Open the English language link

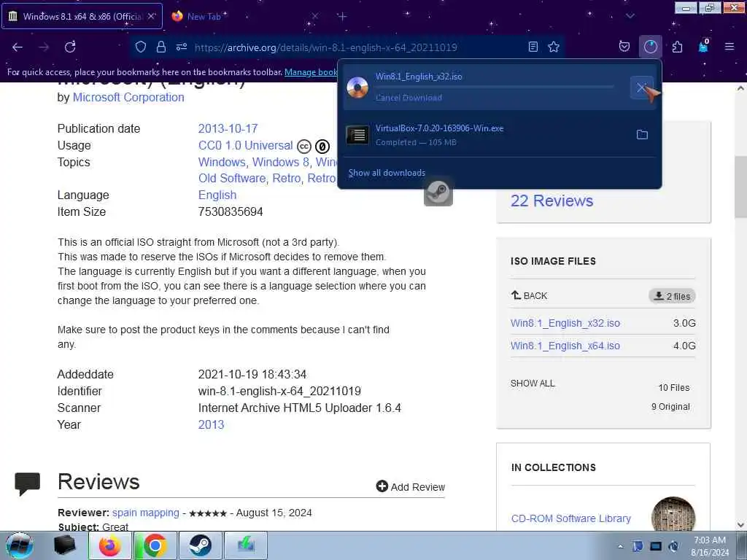(217, 195)
